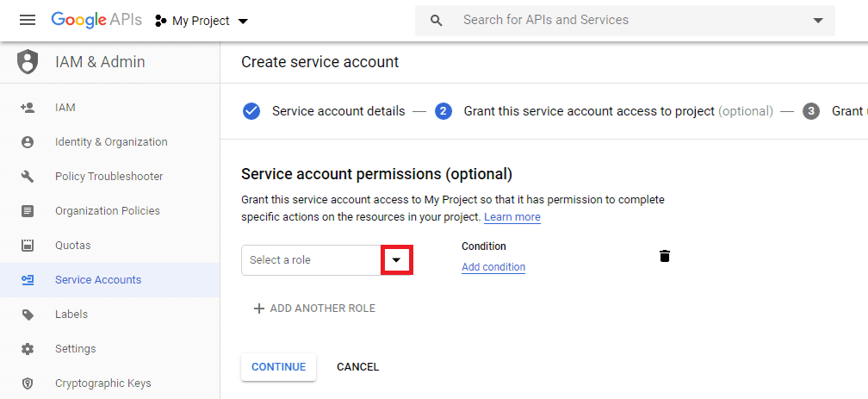Viewport: 868px width, 399px height.
Task: Click the Settings gear icon in sidebar
Action: point(28,349)
